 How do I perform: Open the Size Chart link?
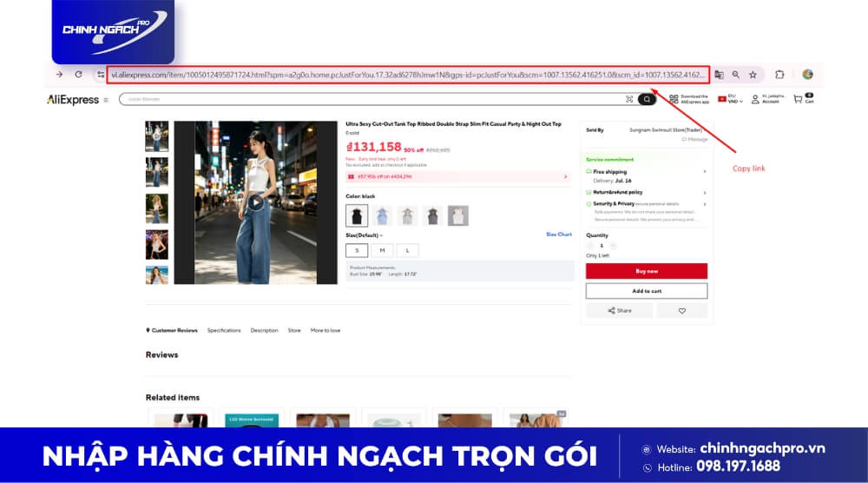tap(558, 235)
